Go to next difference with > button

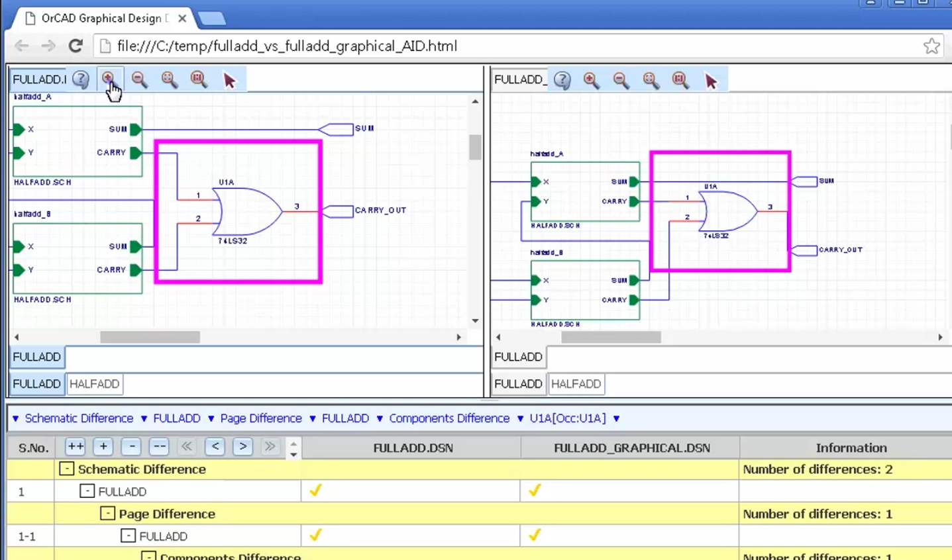pyautogui.click(x=242, y=446)
